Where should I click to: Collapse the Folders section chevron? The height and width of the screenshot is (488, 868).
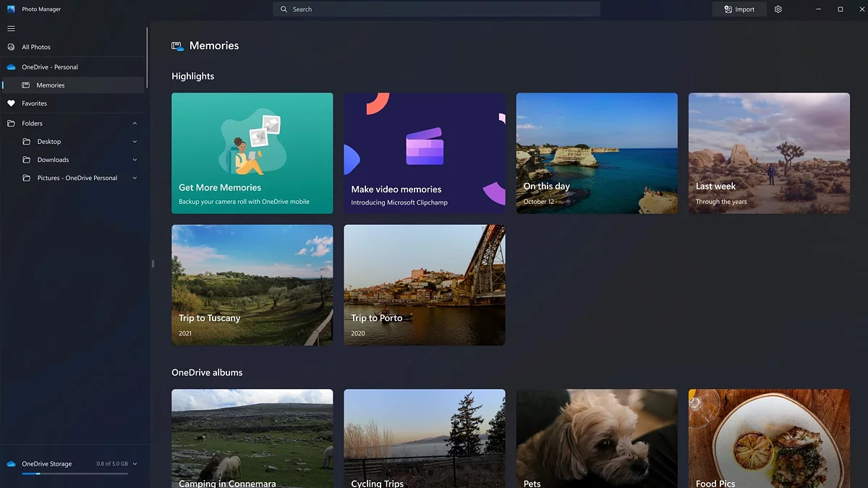click(x=135, y=124)
